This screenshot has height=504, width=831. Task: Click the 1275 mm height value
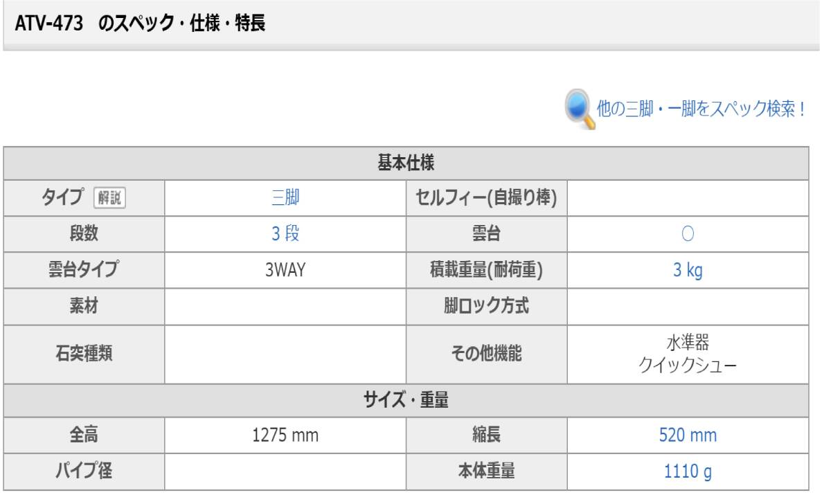(x=285, y=435)
